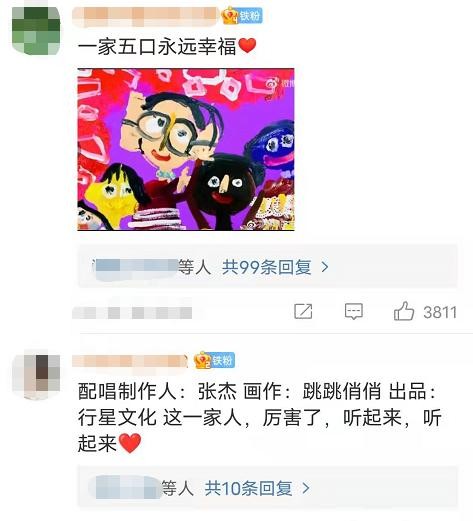Viewport: 473px width, 521px height.
Task: Tap the share/repost icon under first comment
Action: point(303,311)
